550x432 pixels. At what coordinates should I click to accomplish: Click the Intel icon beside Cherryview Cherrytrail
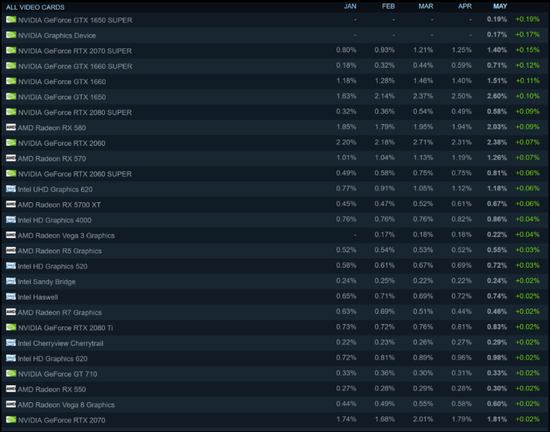[11, 343]
